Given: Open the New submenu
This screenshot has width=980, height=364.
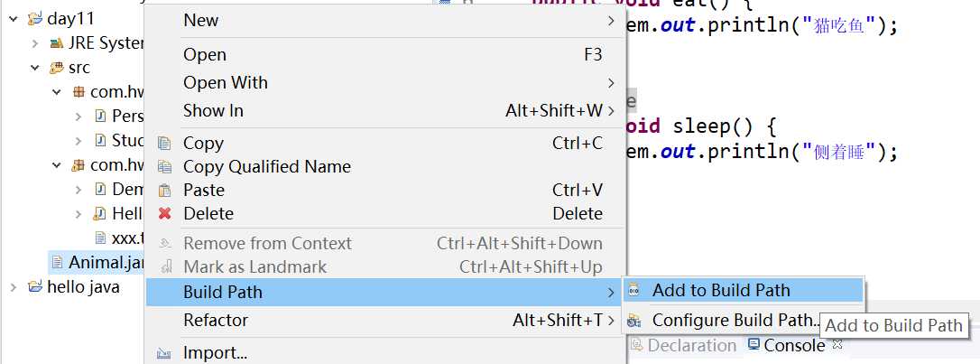Looking at the screenshot, I should coord(200,20).
